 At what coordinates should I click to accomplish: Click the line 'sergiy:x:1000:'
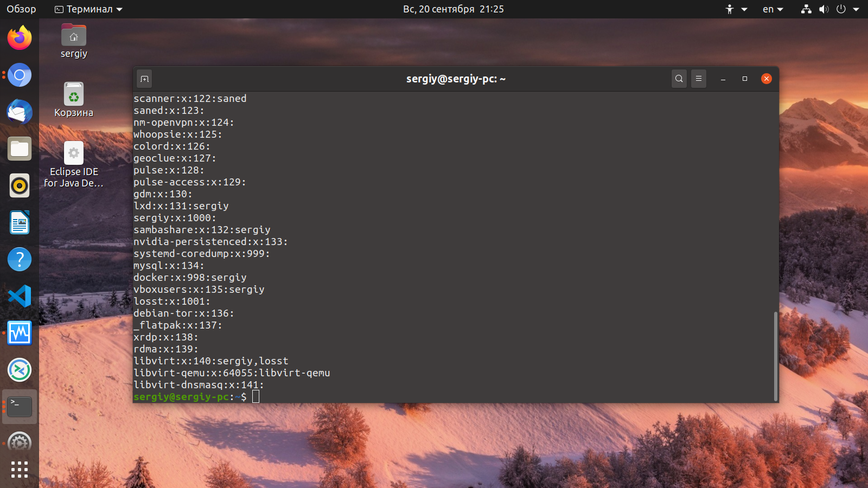tap(175, 218)
